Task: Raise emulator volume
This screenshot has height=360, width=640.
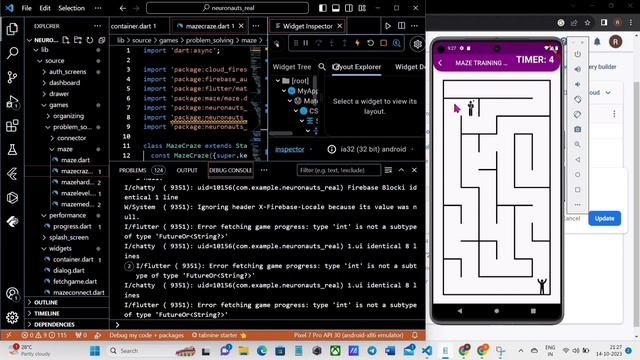Action: pos(578,69)
